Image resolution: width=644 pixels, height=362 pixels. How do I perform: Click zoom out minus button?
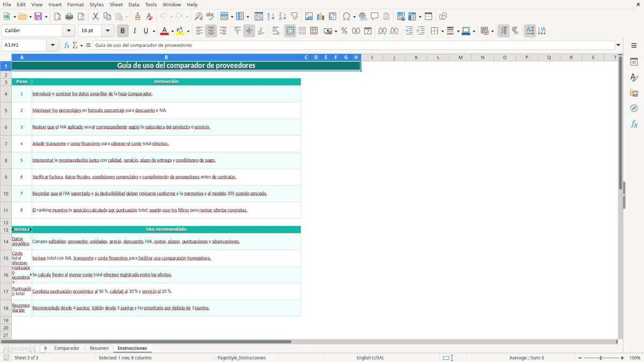580,358
